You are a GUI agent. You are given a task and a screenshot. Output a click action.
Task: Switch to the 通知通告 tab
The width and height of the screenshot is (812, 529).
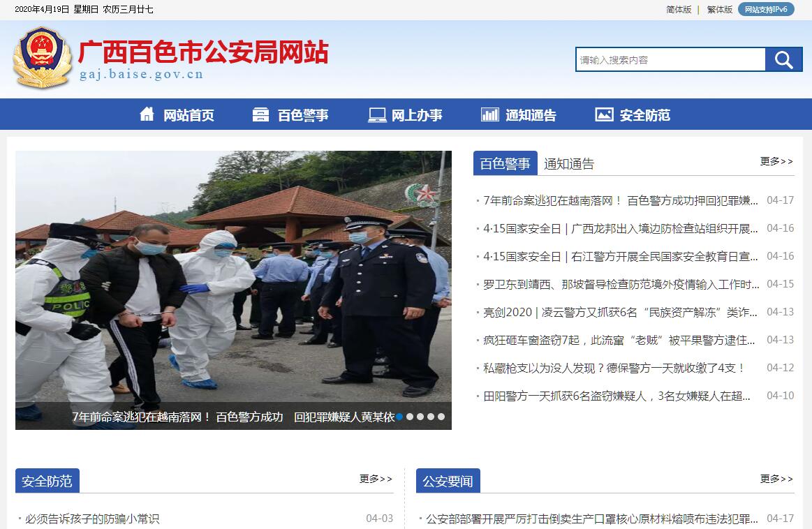click(568, 164)
